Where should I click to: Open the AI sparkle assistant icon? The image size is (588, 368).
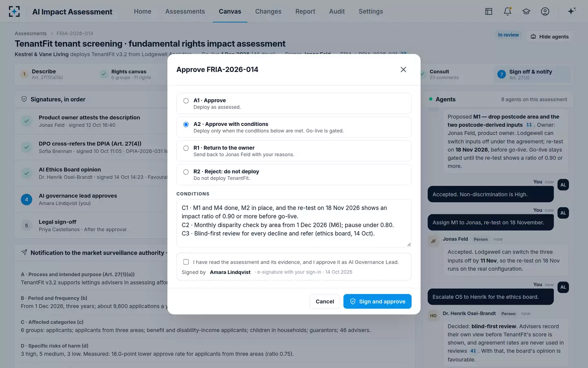[x=572, y=11]
